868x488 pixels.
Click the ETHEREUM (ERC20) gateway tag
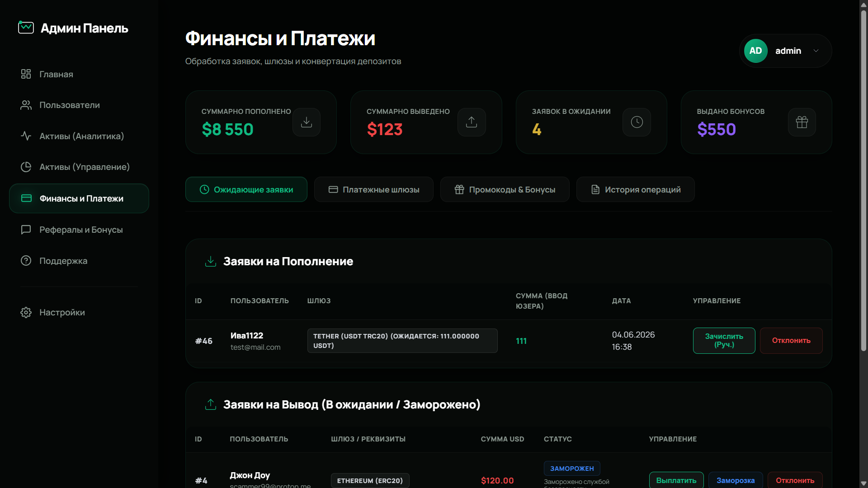pyautogui.click(x=370, y=480)
